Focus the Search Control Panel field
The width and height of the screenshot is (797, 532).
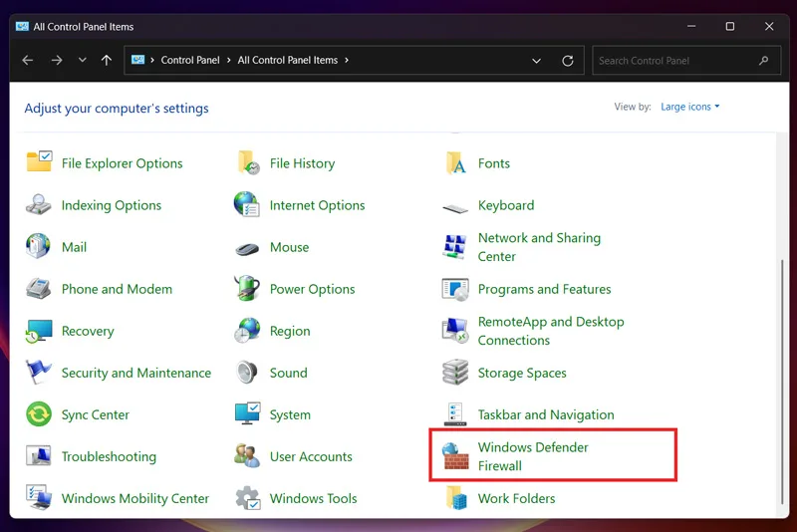(686, 61)
